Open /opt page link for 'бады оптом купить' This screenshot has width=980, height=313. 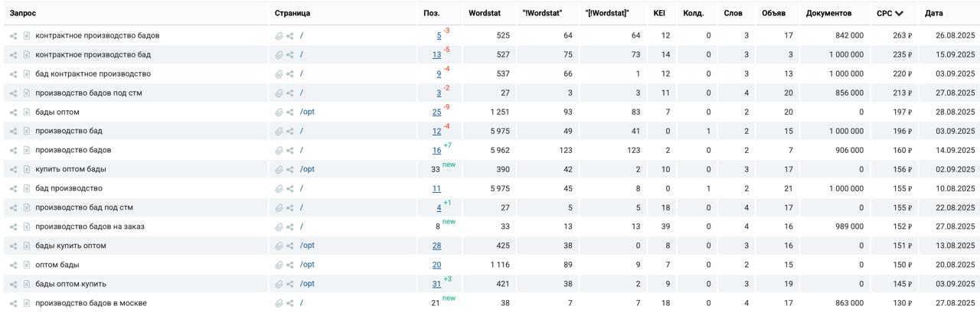[x=307, y=284]
